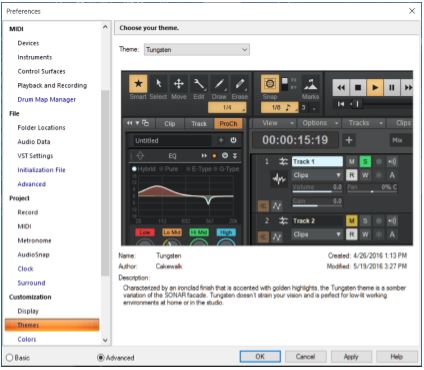Open the Control Surfaces page
This screenshot has height=370, width=424.
[41, 71]
